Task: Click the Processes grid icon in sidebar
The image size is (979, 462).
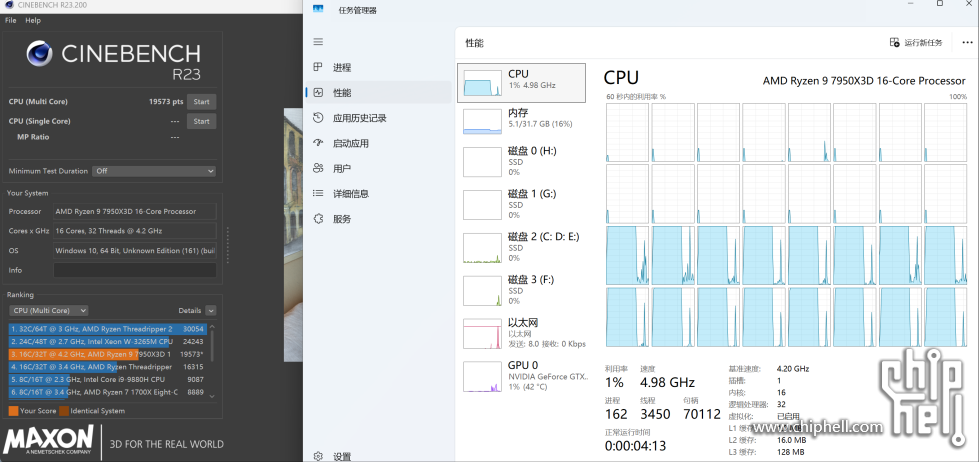Action: pos(318,67)
